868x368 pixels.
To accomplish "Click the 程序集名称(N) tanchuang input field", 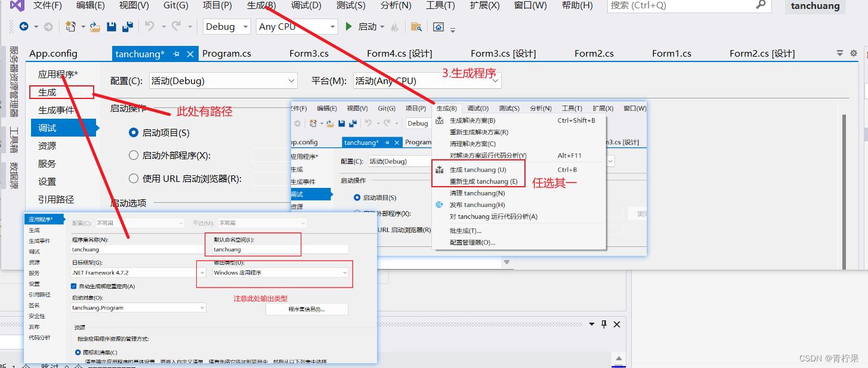I will coord(138,249).
